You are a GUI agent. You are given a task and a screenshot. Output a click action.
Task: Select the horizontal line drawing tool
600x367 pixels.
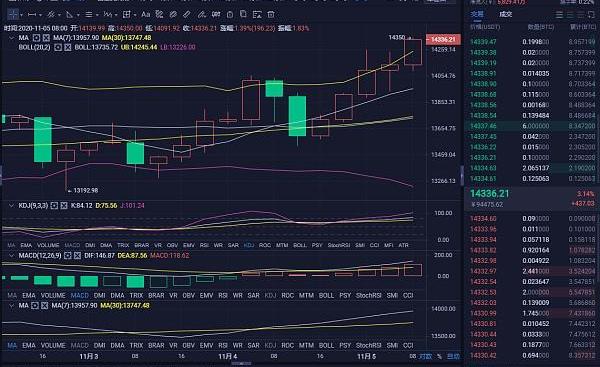(32, 15)
